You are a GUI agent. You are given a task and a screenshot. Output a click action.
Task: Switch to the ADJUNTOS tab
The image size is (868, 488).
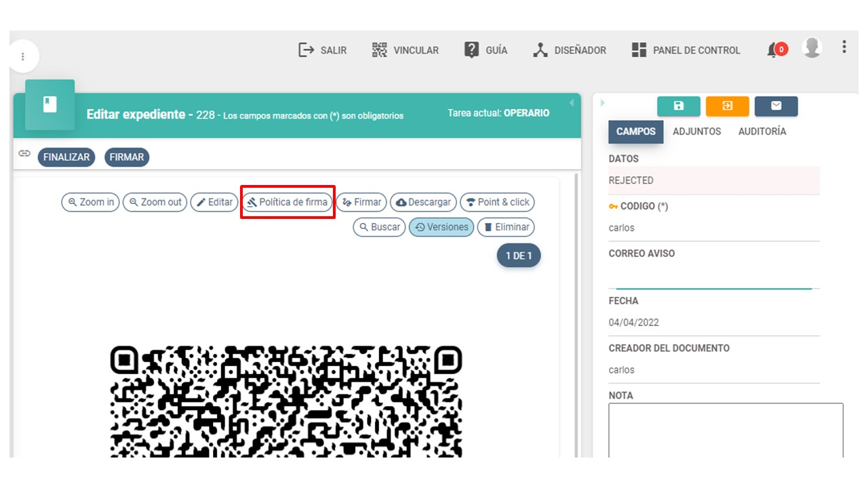(697, 131)
